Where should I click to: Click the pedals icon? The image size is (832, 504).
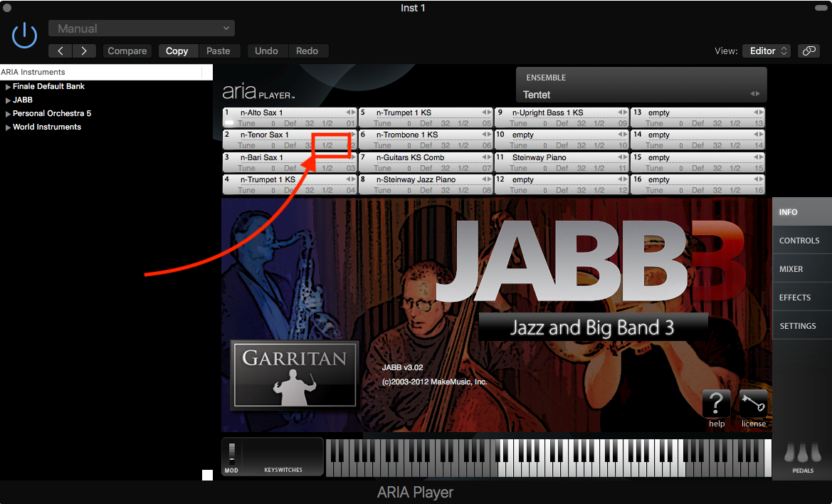point(802,453)
